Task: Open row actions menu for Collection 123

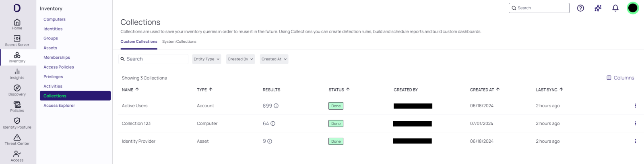Action: [x=635, y=124]
